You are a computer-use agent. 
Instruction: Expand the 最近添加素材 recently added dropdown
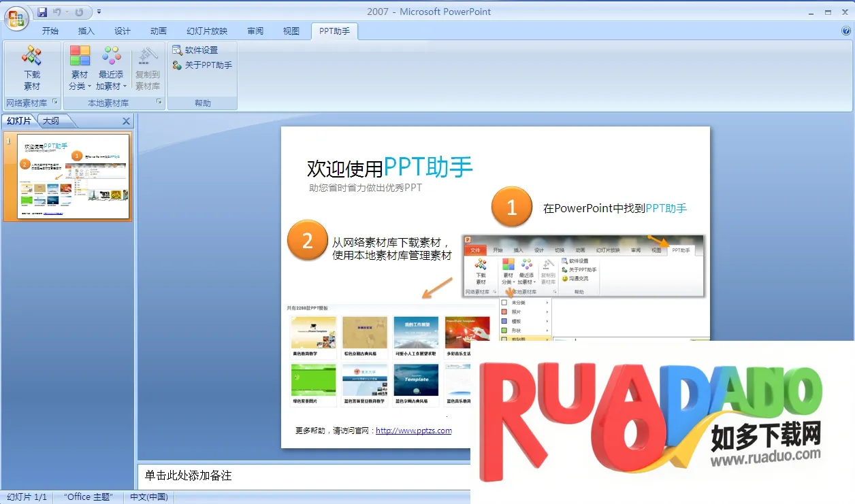pos(111,80)
